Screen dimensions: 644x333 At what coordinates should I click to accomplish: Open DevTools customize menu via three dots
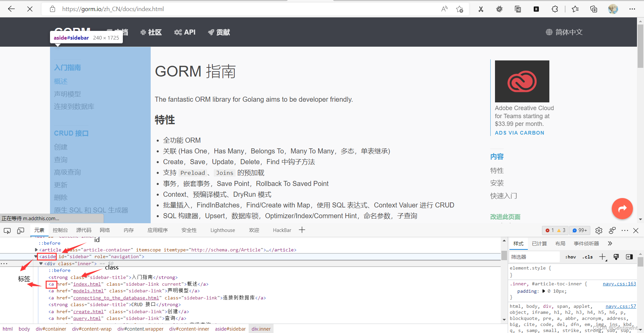tap(625, 230)
